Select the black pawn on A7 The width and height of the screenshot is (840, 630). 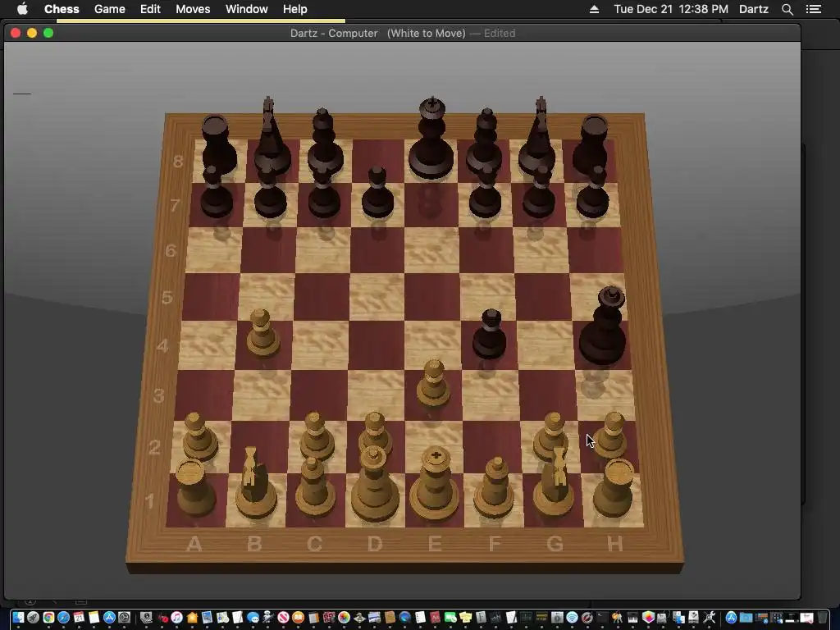pos(216,192)
